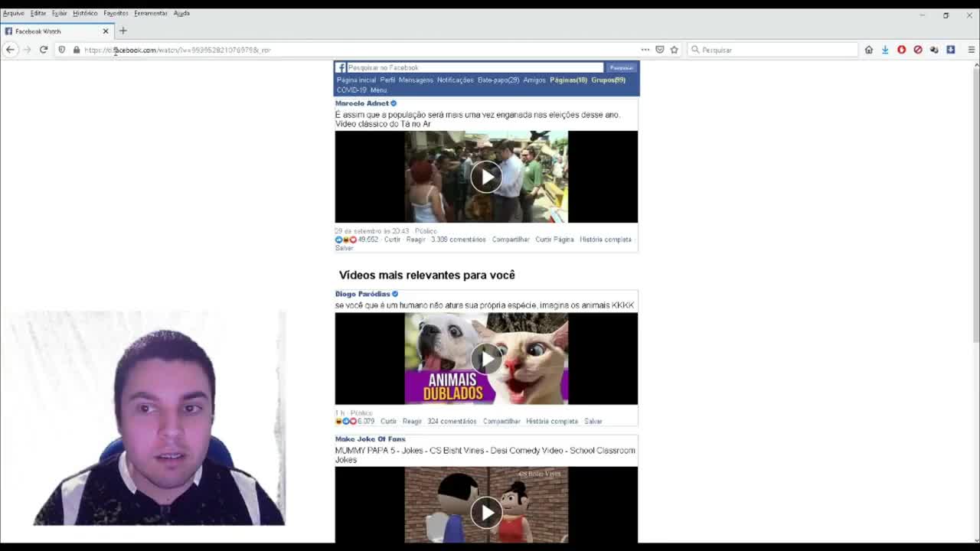Open Grupos(99) link
This screenshot has height=551, width=980.
[608, 80]
